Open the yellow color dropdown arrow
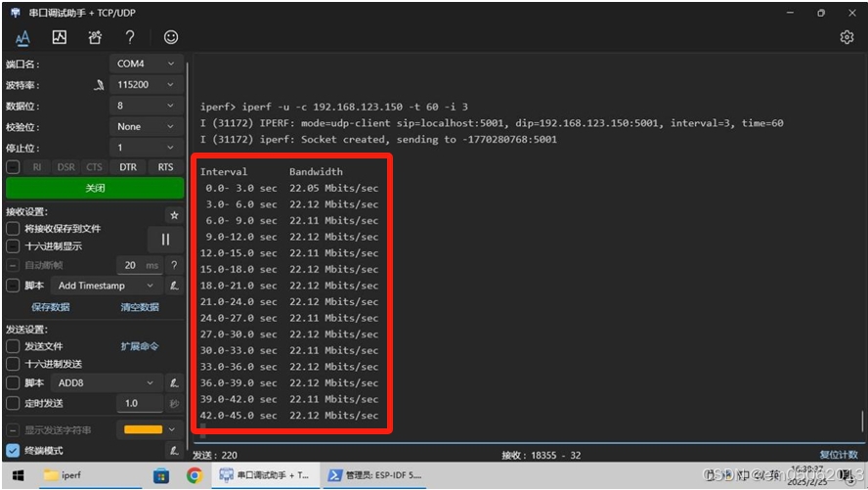Image resolution: width=868 pixels, height=490 pixels. [172, 429]
